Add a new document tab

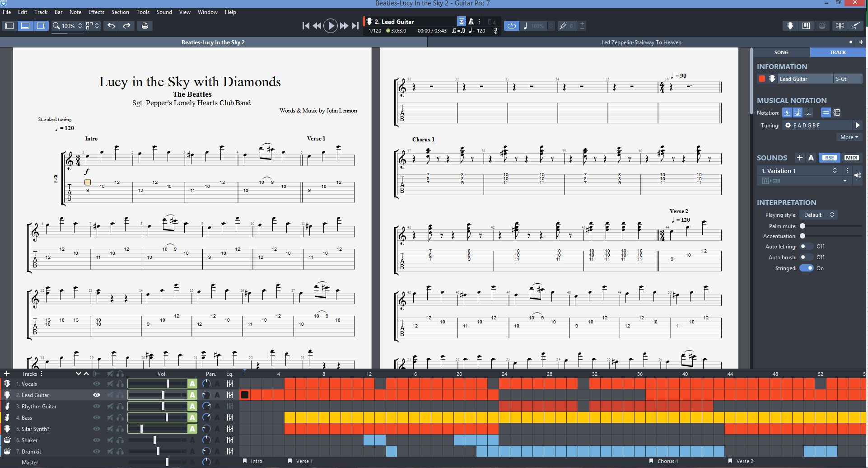(x=861, y=42)
